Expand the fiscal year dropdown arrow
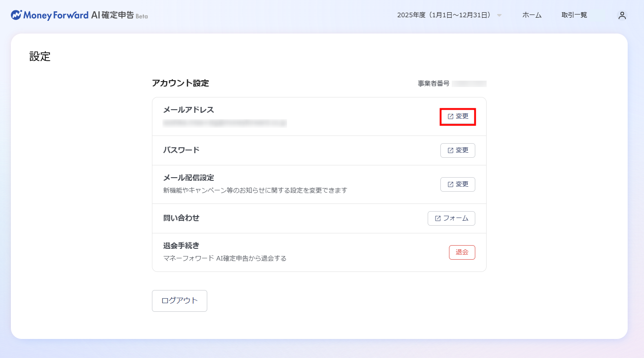Viewport: 644px width, 358px height. tap(499, 15)
